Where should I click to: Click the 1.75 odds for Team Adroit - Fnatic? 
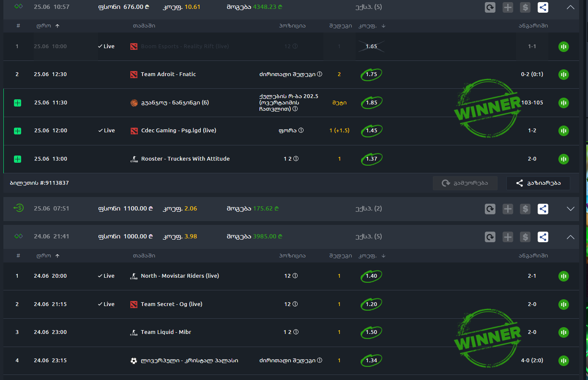point(372,74)
